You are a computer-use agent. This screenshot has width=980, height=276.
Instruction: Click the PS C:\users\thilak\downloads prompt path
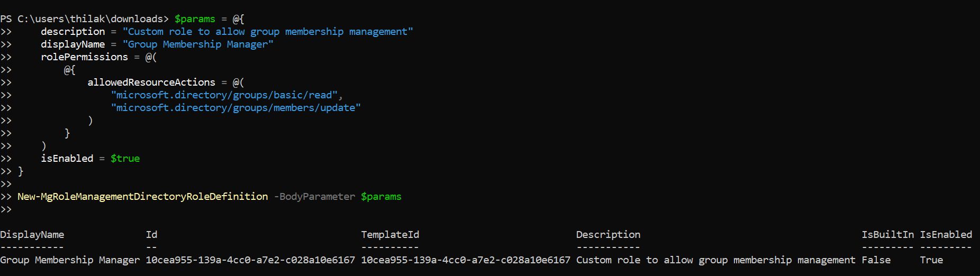click(x=85, y=19)
